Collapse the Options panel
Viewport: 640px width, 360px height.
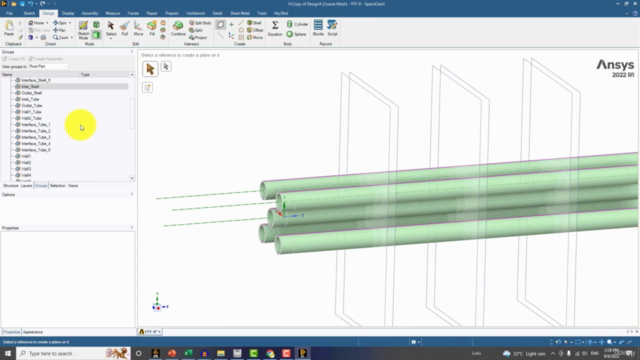pyautogui.click(x=132, y=194)
